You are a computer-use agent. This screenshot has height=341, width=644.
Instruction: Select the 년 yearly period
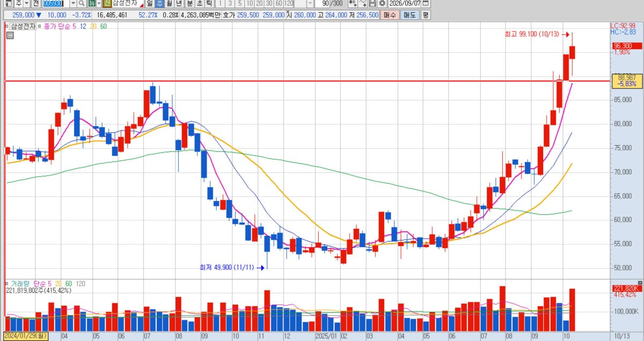tap(178, 4)
